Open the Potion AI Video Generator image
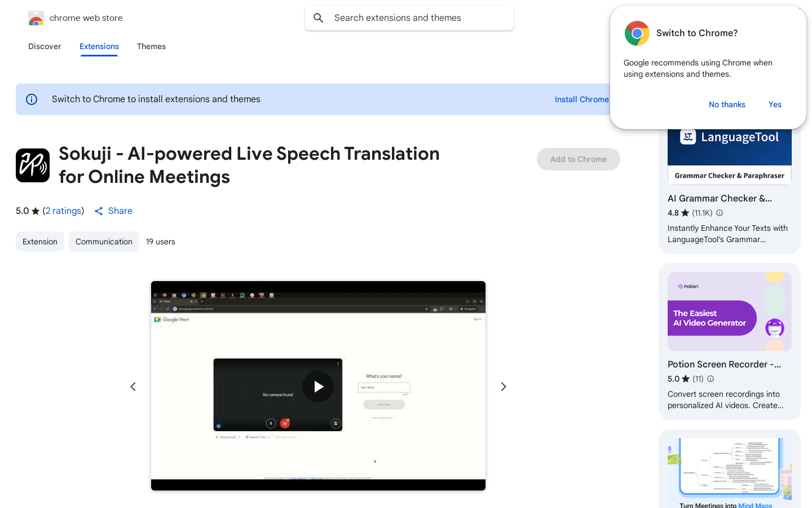 (730, 312)
